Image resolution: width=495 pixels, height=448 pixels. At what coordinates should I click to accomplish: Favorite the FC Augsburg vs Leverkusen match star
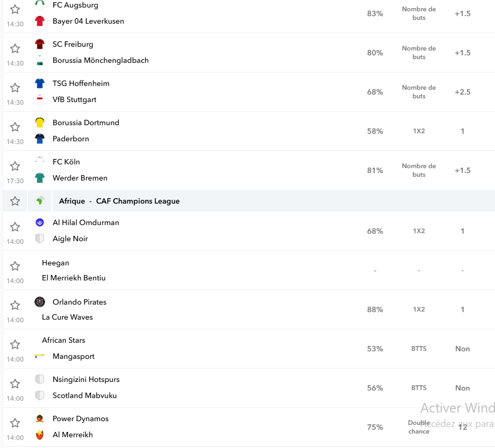(x=15, y=10)
